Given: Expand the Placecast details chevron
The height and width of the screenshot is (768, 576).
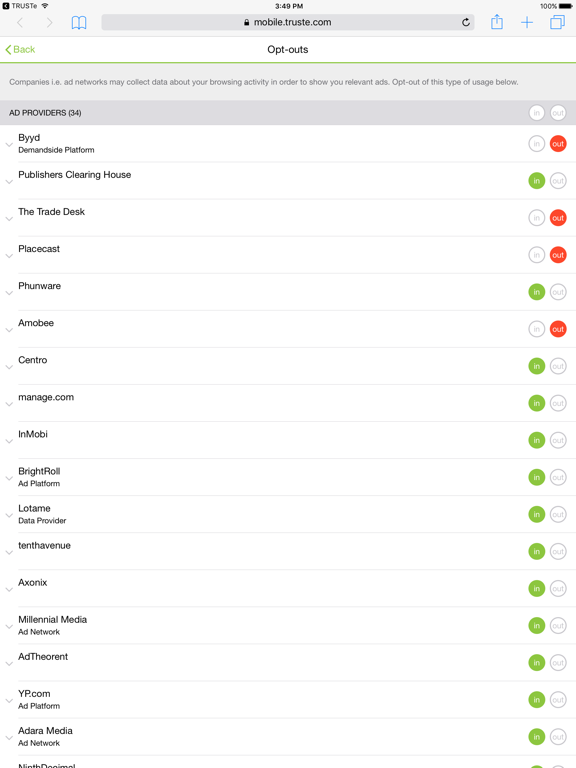Looking at the screenshot, I should point(9,256).
